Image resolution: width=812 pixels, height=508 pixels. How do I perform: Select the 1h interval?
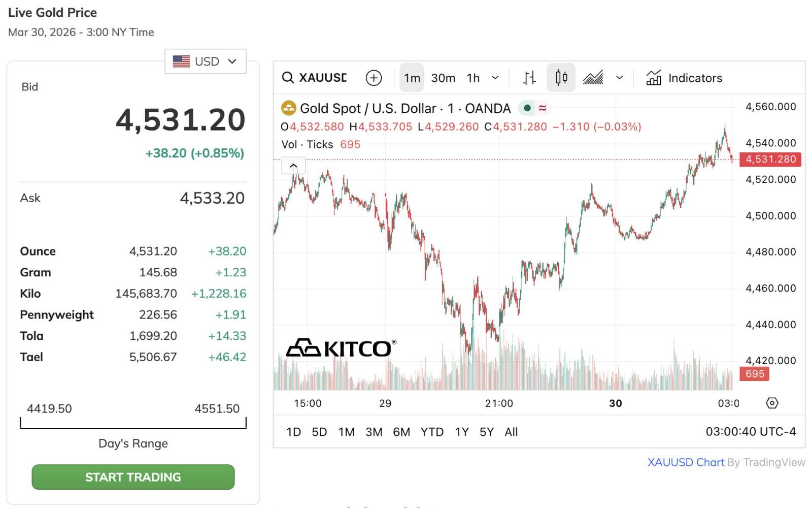(473, 78)
